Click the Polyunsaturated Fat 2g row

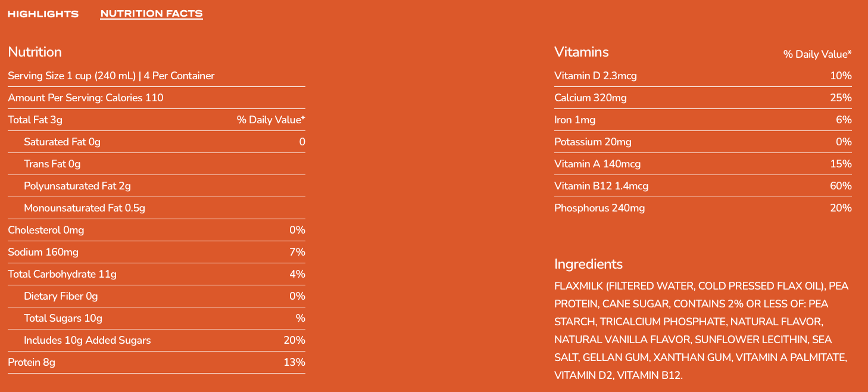coord(77,186)
